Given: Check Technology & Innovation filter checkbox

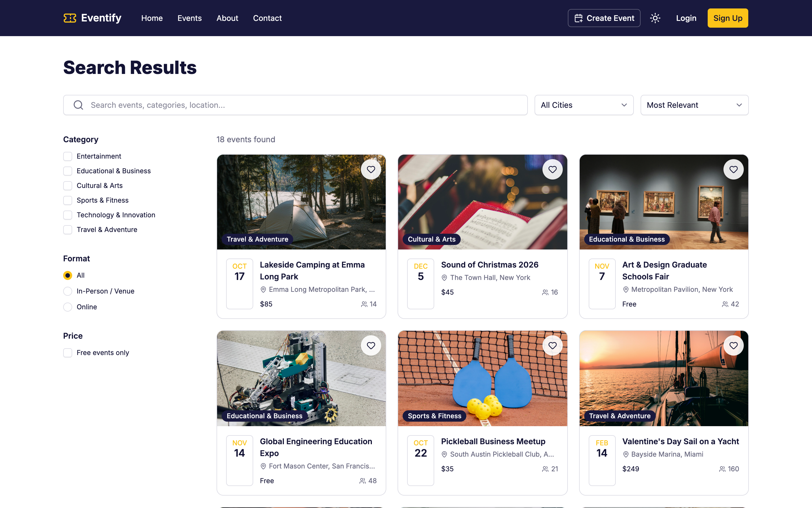Looking at the screenshot, I should tap(68, 215).
